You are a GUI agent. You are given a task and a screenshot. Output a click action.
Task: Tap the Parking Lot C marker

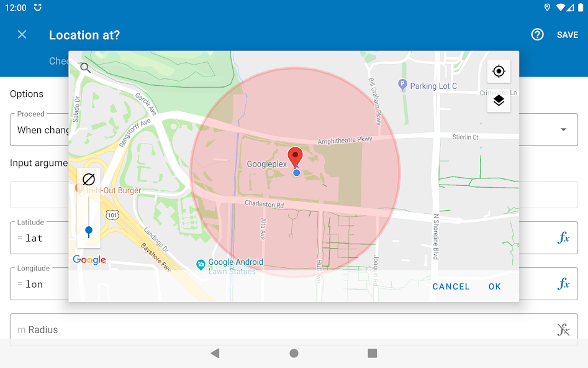402,85
